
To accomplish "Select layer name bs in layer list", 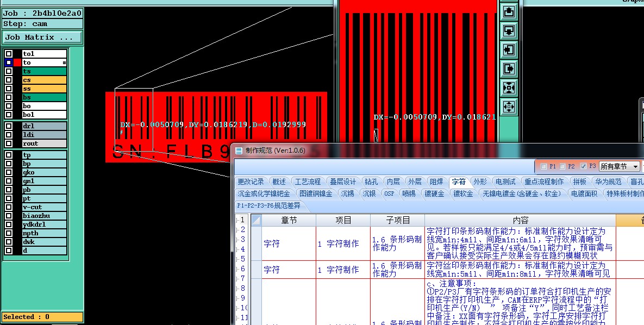I will [x=45, y=97].
